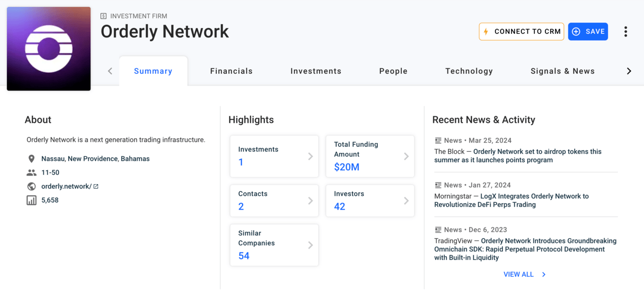Screen dimensions: 644x290
Task: Open TradingView Omnichain SDK article
Action: click(525, 249)
